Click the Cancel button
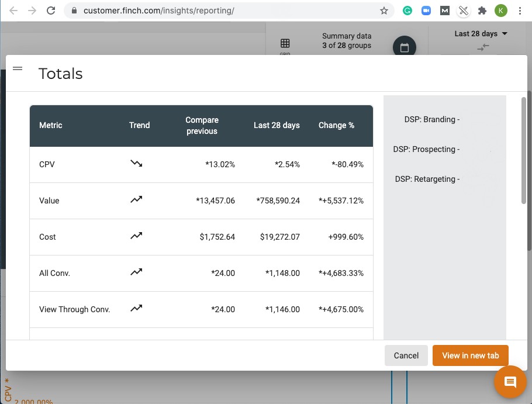The height and width of the screenshot is (404, 532). click(x=406, y=355)
